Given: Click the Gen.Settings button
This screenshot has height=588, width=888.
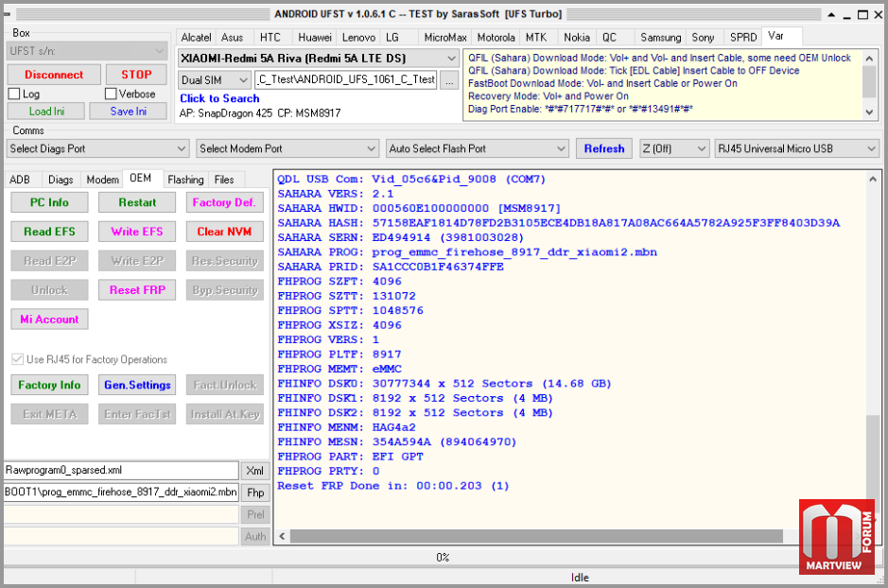Looking at the screenshot, I should point(137,385).
